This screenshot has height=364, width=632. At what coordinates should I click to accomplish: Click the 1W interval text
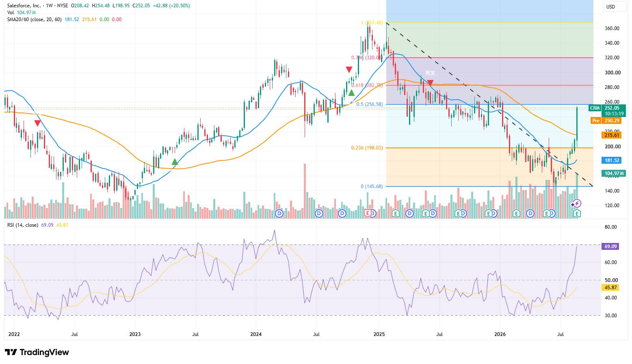pos(50,6)
